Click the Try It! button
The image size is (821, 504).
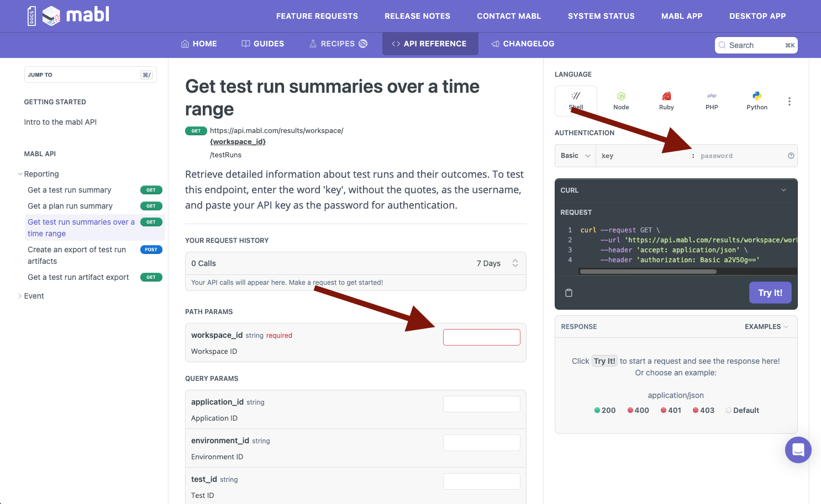(x=770, y=293)
